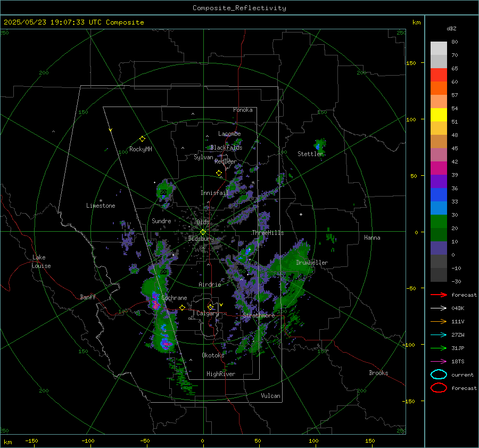Image resolution: width=479 pixels, height=448 pixels.
Task: Click the RockyMH label
Action: tap(141, 149)
